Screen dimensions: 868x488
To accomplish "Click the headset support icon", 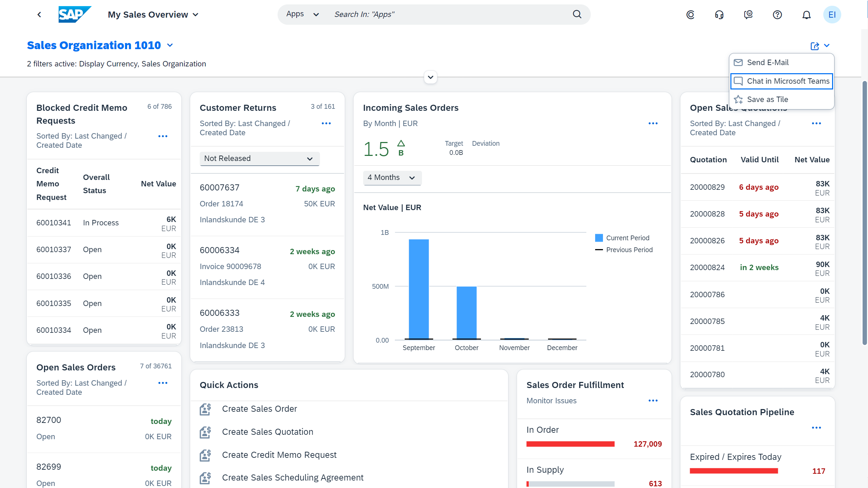I will (719, 15).
